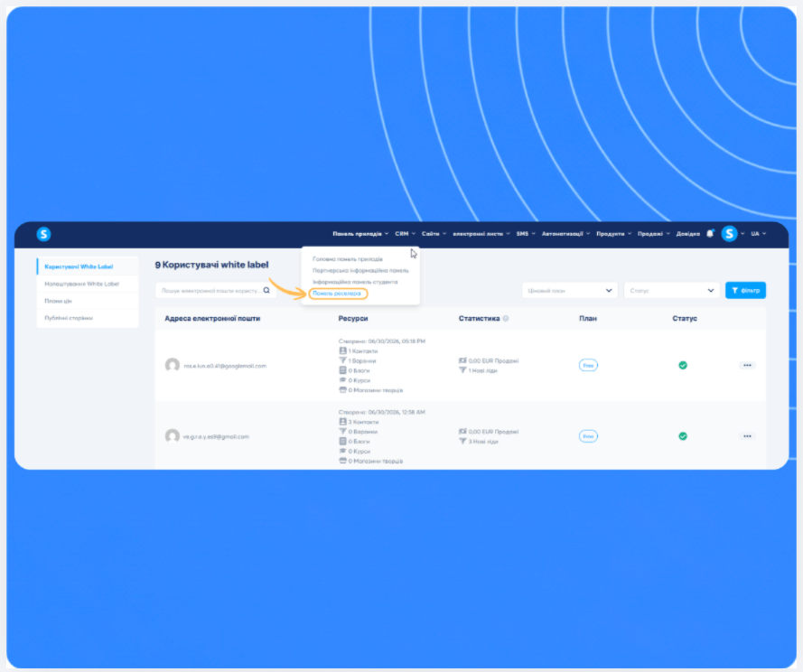The height and width of the screenshot is (672, 803).
Task: Open the Довідка help link
Action: coord(687,234)
